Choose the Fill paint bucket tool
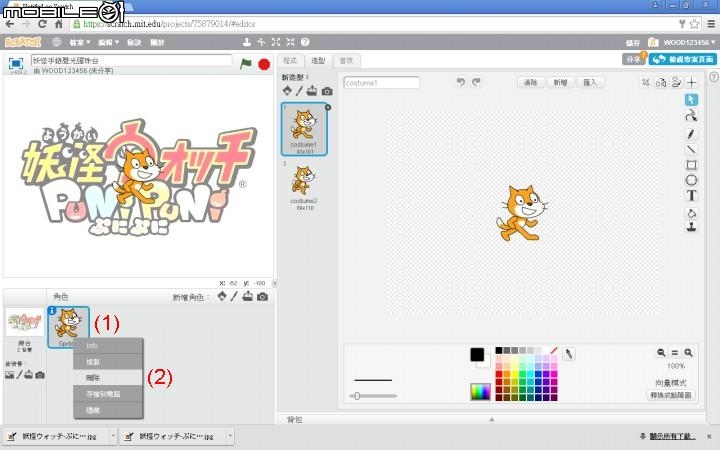Screen dimensions: 720x450 [x=691, y=213]
